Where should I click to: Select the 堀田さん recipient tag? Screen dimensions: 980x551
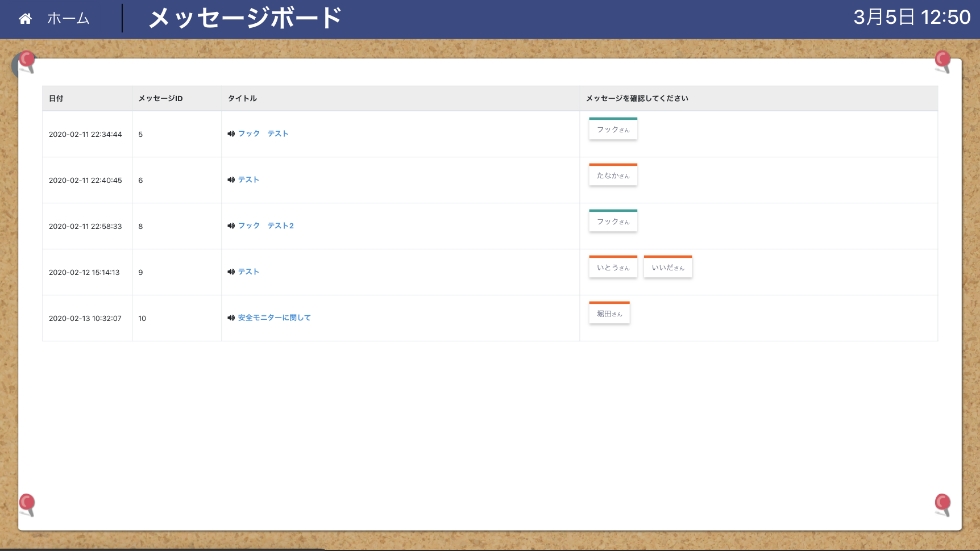(609, 314)
